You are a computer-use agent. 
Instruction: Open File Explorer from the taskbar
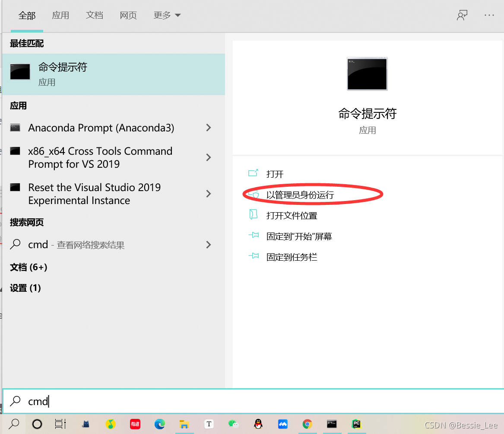tap(184, 424)
